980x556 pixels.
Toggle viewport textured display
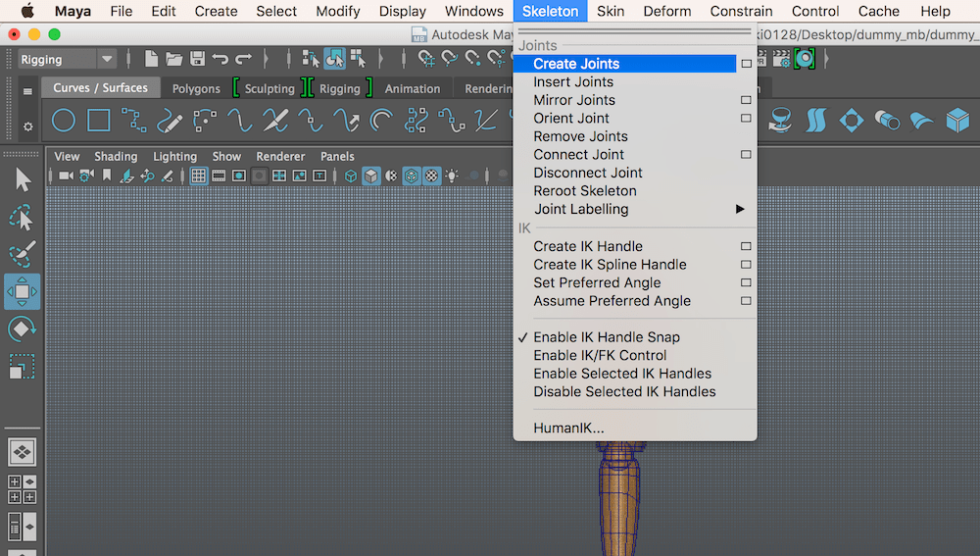[x=431, y=176]
